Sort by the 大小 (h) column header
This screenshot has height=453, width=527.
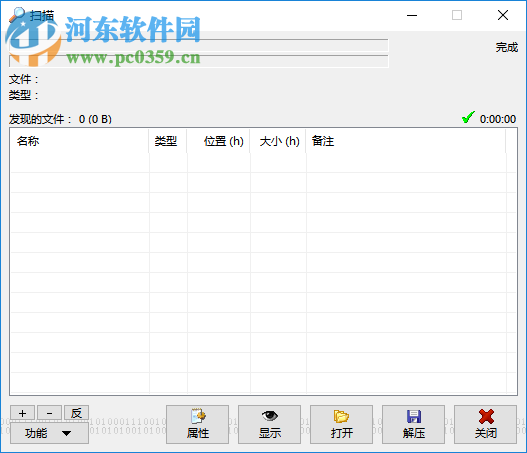pos(278,141)
